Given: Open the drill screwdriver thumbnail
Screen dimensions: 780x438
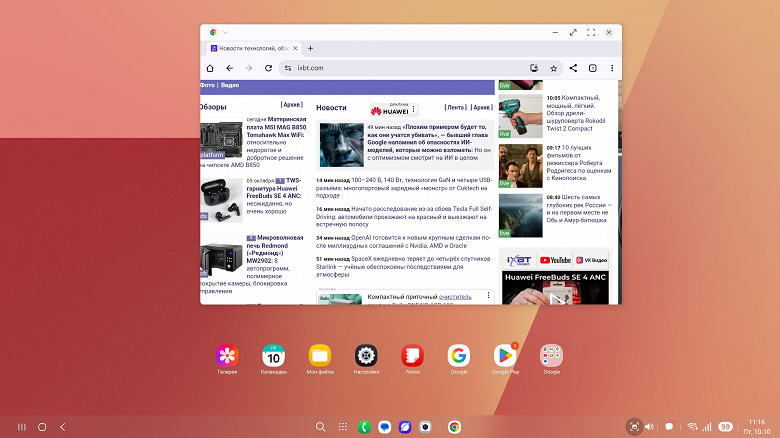Looking at the screenshot, I should tap(520, 116).
